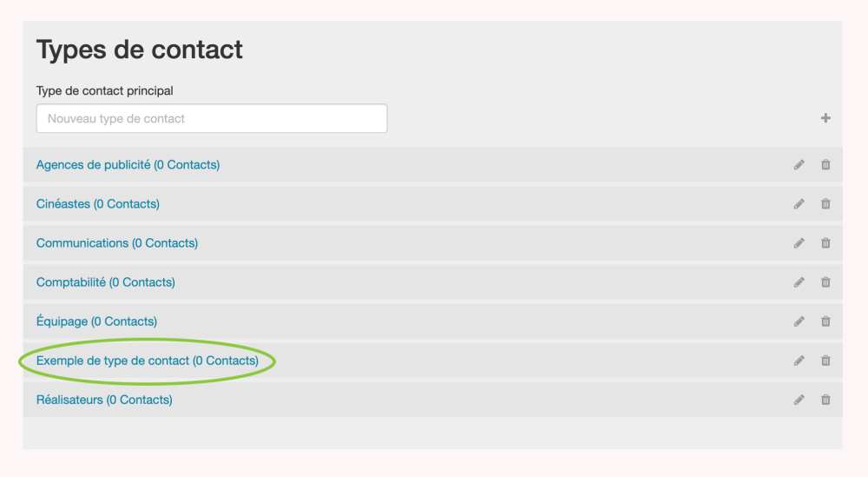Viewport: 868px width, 477px height.
Task: Open the Réalisateurs contacts link
Action: [104, 400]
